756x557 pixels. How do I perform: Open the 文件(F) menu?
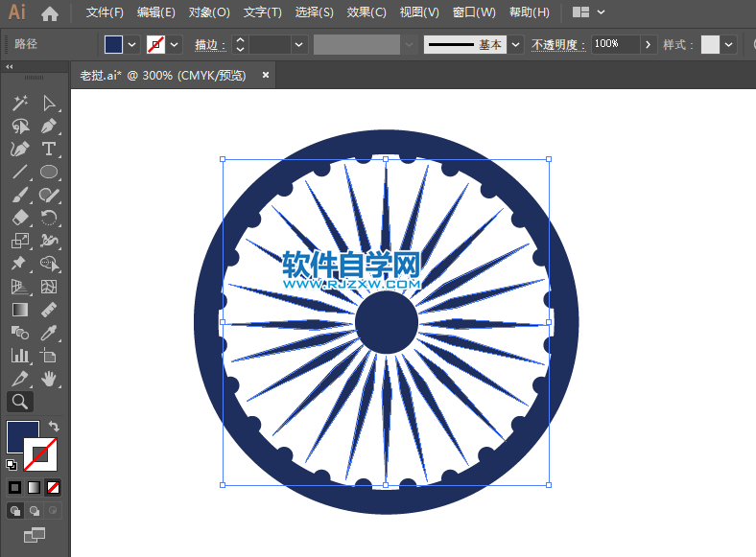pyautogui.click(x=105, y=12)
